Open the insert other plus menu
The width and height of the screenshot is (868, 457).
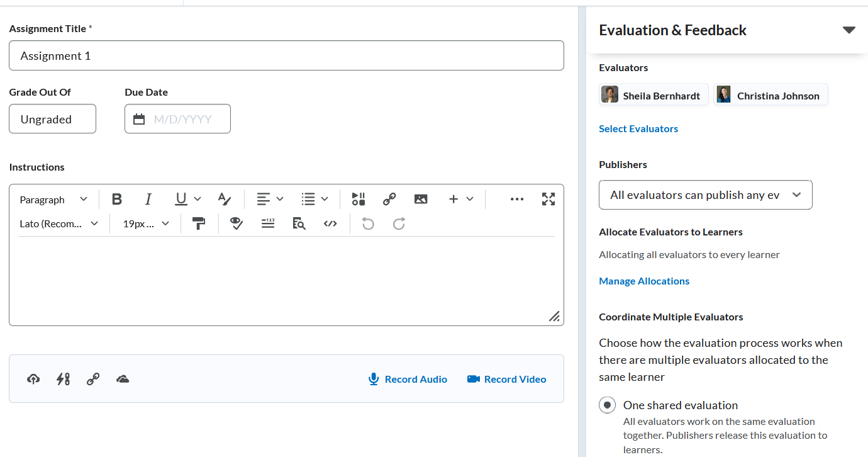tap(460, 200)
